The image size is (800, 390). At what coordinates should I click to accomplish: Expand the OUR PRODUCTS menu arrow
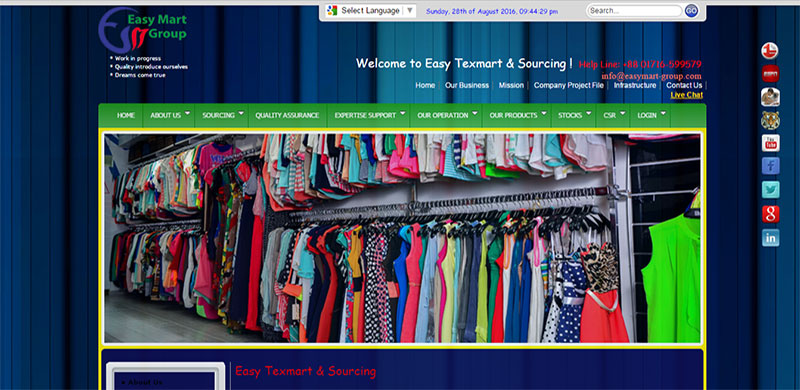pyautogui.click(x=544, y=113)
